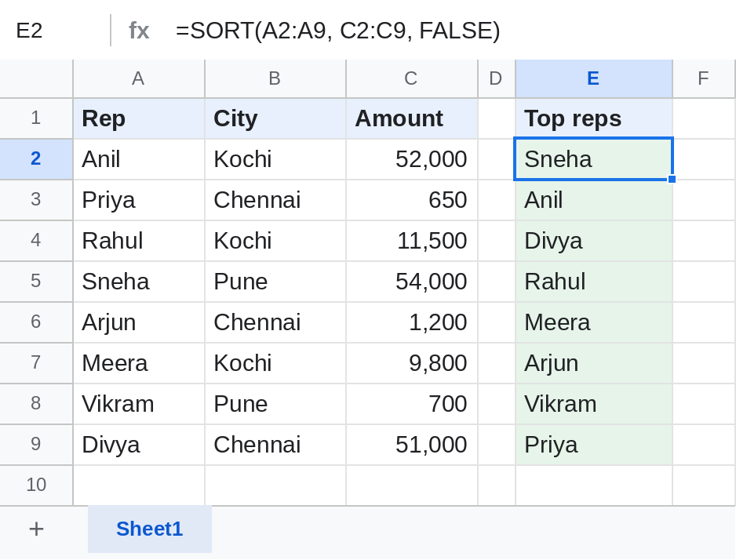Viewport: 736px width, 560px height.
Task: Select row 10 header
Action: coord(36,485)
